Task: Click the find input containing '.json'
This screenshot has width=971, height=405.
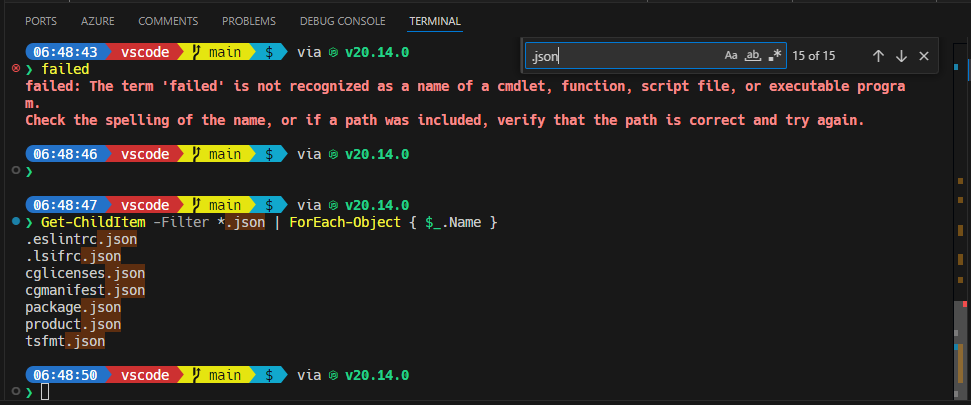Action: click(x=620, y=56)
